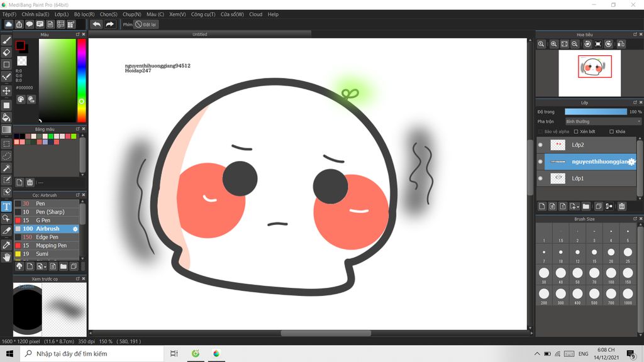Select the Eraser tool
644x362 pixels.
click(x=6, y=53)
